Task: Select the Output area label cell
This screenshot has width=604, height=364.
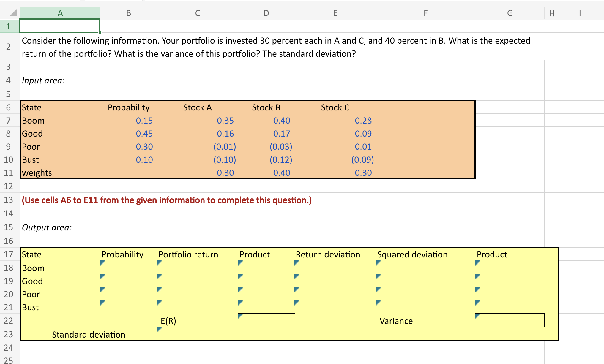Action: [x=47, y=227]
